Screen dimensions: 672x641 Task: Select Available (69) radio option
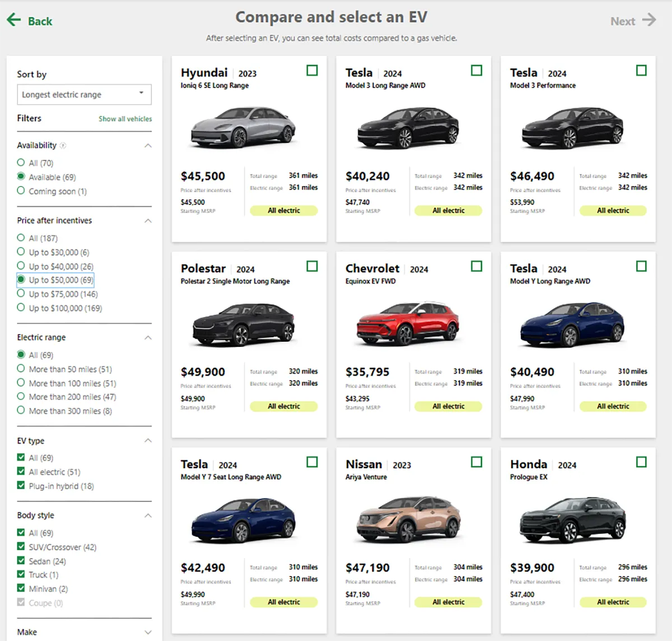tap(21, 176)
